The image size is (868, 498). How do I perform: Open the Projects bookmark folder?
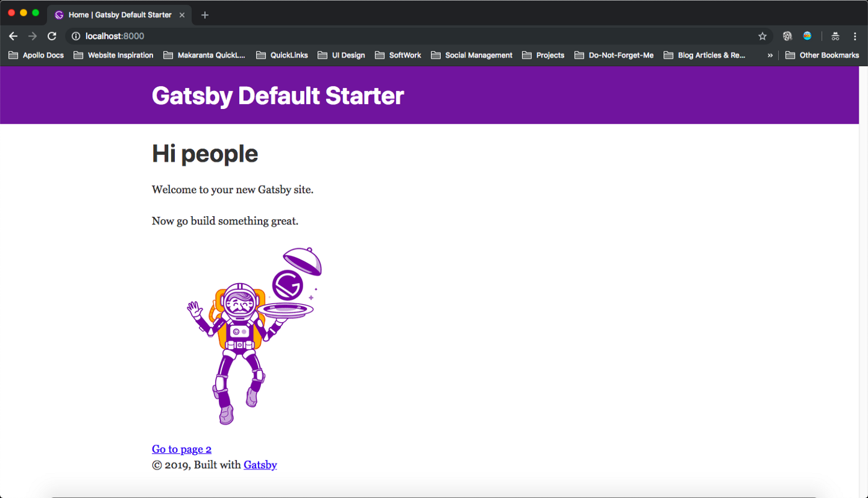pos(543,55)
